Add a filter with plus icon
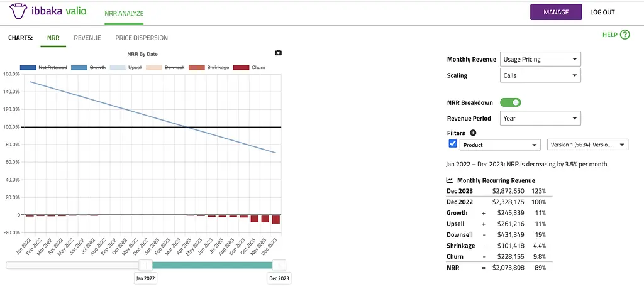 click(473, 133)
